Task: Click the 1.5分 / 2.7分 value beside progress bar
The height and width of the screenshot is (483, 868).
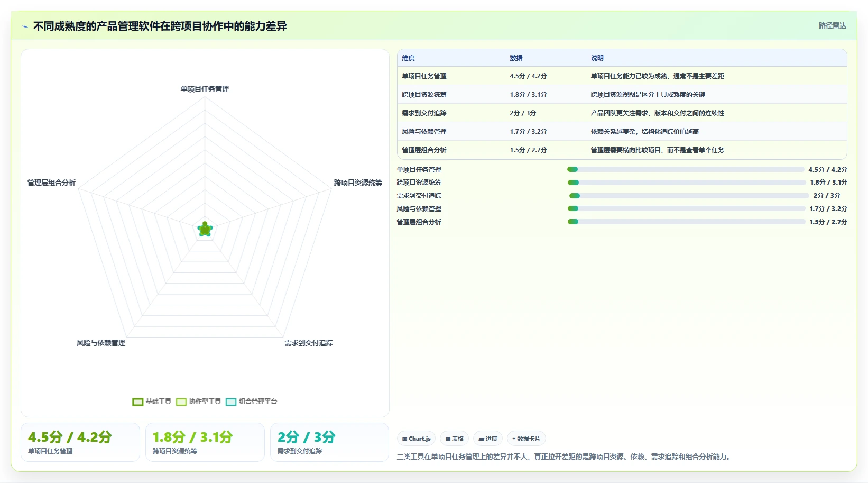Action: tap(828, 222)
